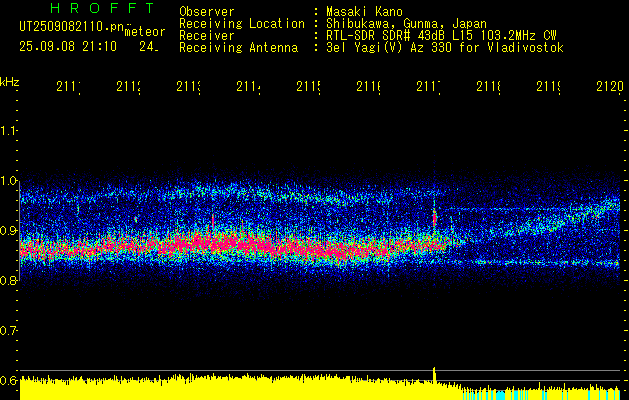Click the 0.7 frequency axis label
Screen dimensions: 629x400
coord(8,331)
